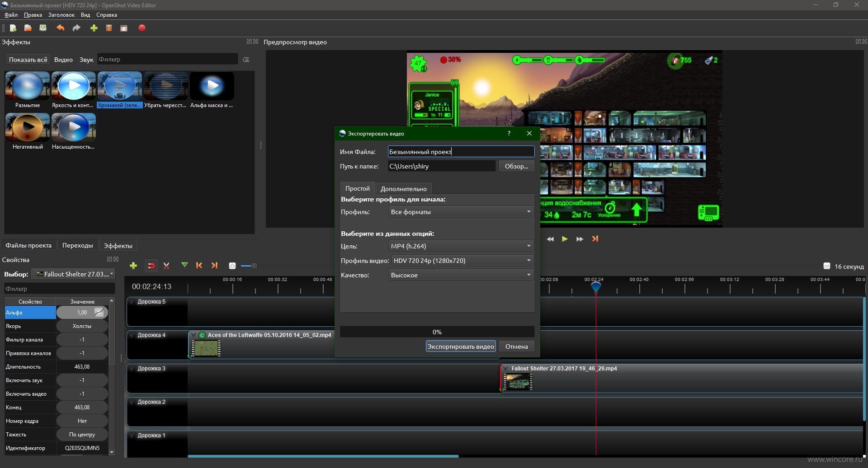Screen dimensions: 868x468
Task: Open the Переходы tab
Action: [78, 245]
